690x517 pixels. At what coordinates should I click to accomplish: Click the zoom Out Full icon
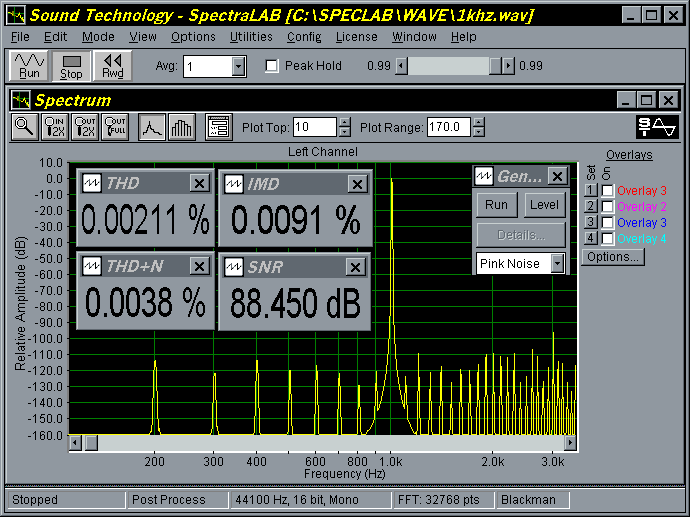click(x=115, y=127)
